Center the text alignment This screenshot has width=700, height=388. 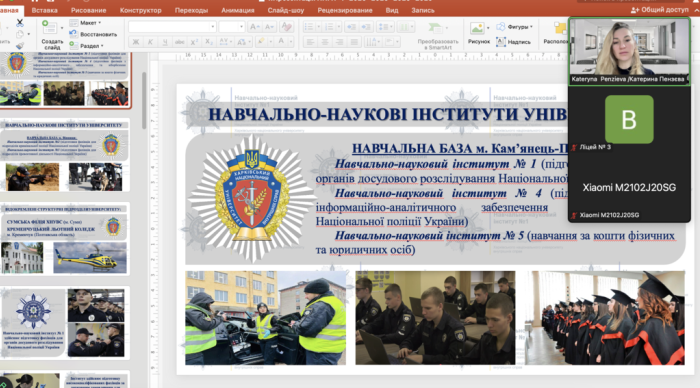click(x=325, y=42)
